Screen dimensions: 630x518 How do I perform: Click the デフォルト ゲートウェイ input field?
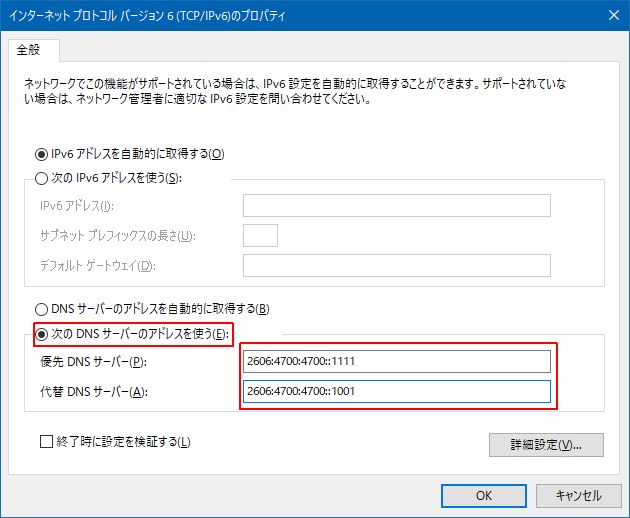[x=397, y=265]
